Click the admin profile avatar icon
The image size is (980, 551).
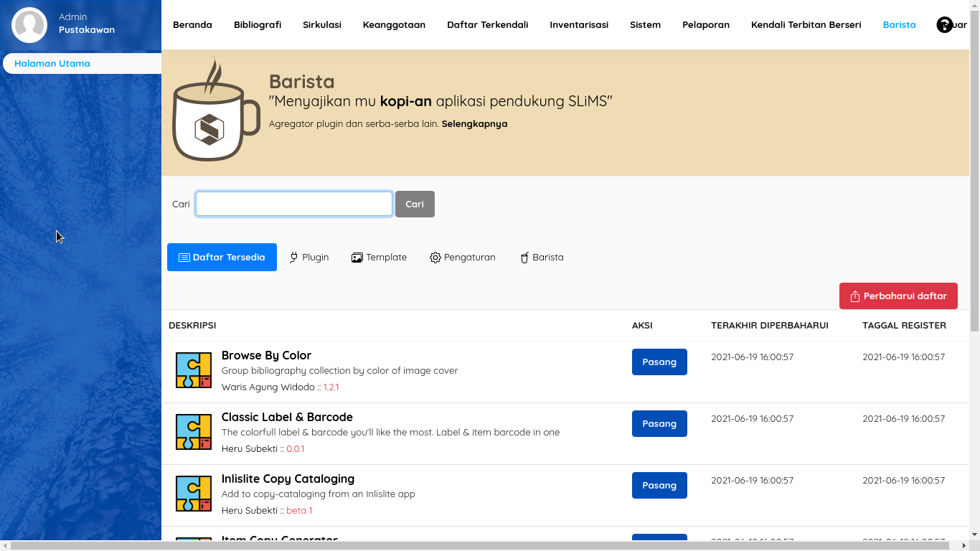pyautogui.click(x=29, y=25)
